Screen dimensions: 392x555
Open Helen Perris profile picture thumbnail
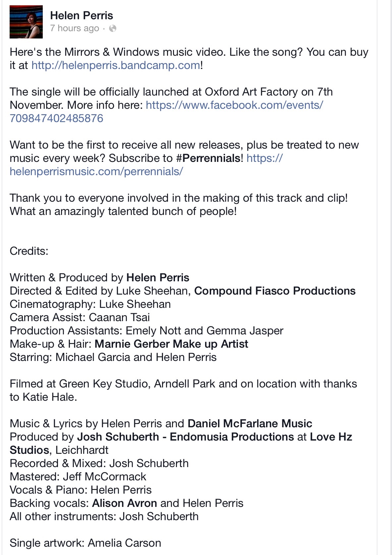[26, 22]
